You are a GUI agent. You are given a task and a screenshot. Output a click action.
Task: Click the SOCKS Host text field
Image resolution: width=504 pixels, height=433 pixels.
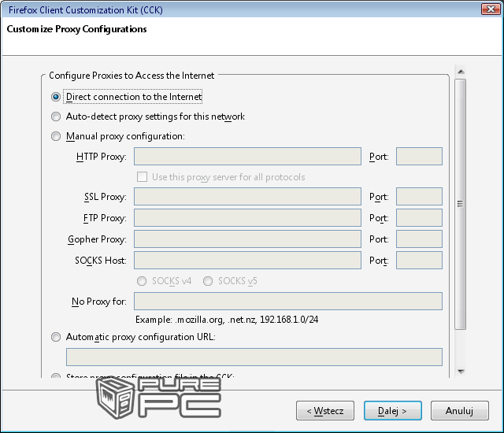click(247, 261)
